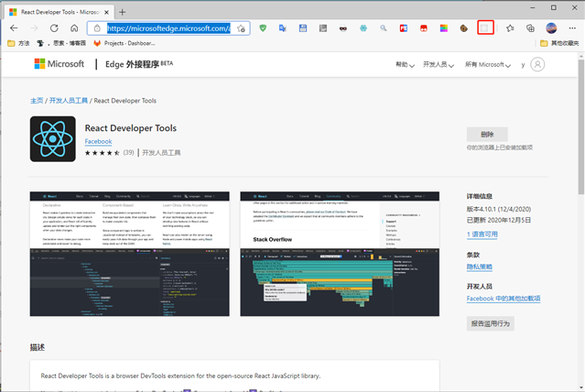Open the Favorites star list icon
The height and width of the screenshot is (392, 585).
510,28
